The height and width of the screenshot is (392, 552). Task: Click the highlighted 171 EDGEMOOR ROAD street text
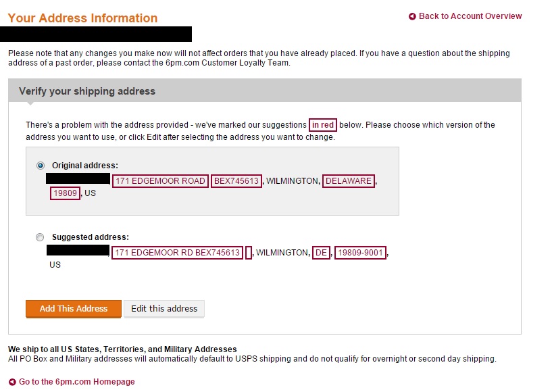click(x=160, y=181)
